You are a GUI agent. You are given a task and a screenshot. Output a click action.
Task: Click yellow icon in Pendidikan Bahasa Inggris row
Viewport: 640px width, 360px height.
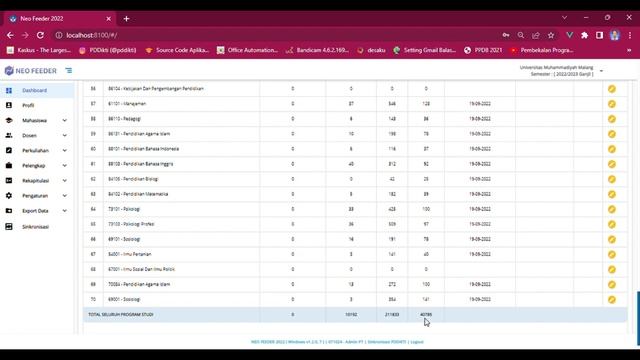[x=611, y=164]
